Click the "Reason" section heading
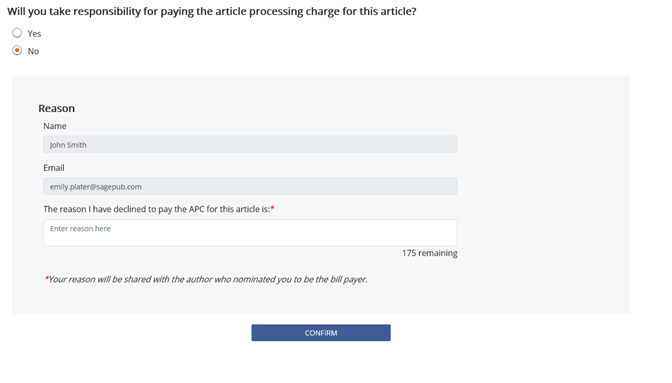Image resolution: width=672 pixels, height=383 pixels. (x=57, y=108)
